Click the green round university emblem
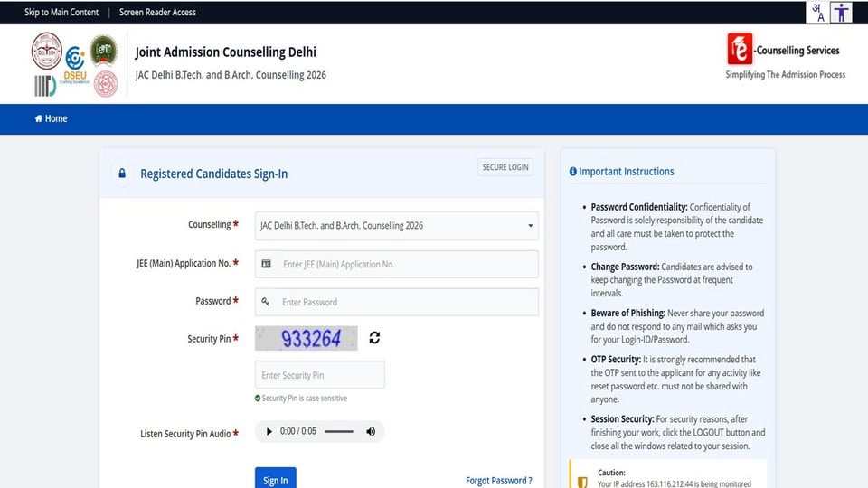 103,51
